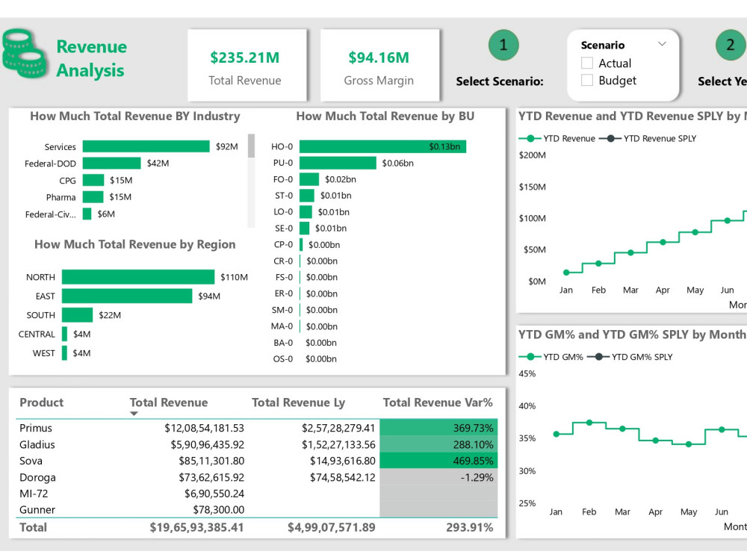Select the NORTH bar in Region chart
This screenshot has width=747, height=560.
pos(138,276)
